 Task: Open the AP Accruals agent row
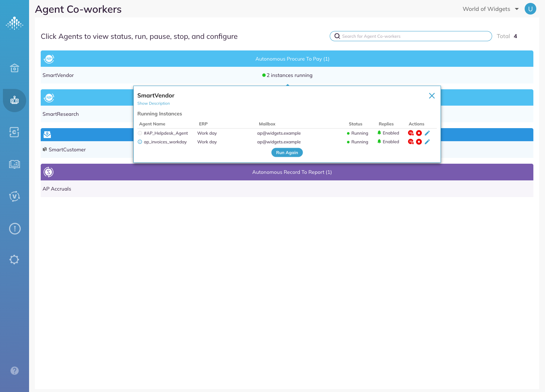pos(287,189)
